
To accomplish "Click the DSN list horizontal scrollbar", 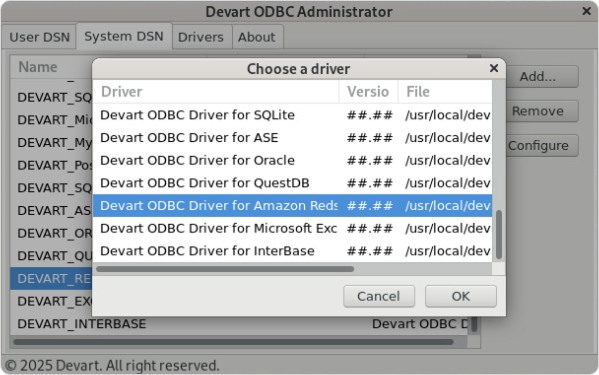I will tap(233, 342).
